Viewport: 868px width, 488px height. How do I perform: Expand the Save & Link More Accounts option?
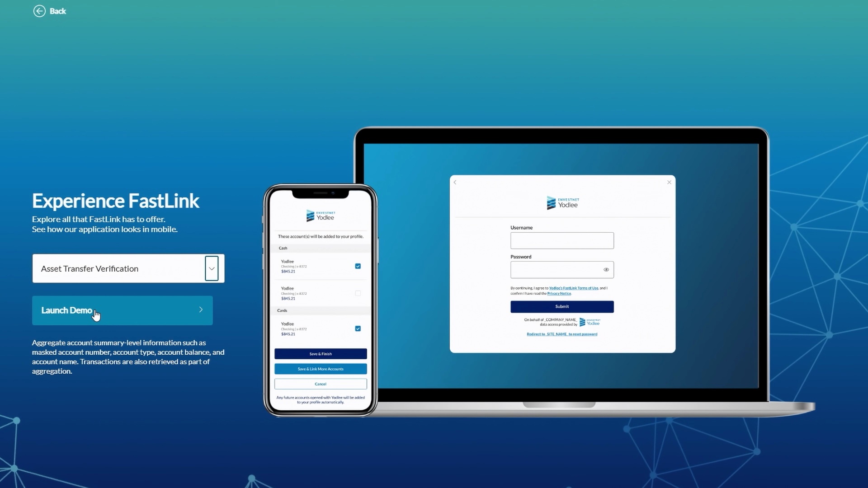pyautogui.click(x=320, y=369)
